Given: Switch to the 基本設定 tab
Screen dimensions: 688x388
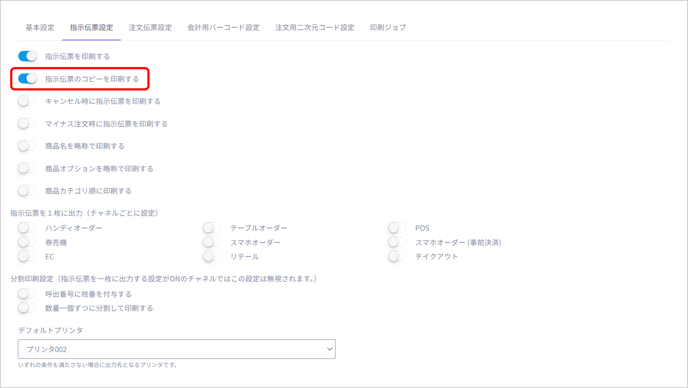Looking at the screenshot, I should pyautogui.click(x=40, y=28).
